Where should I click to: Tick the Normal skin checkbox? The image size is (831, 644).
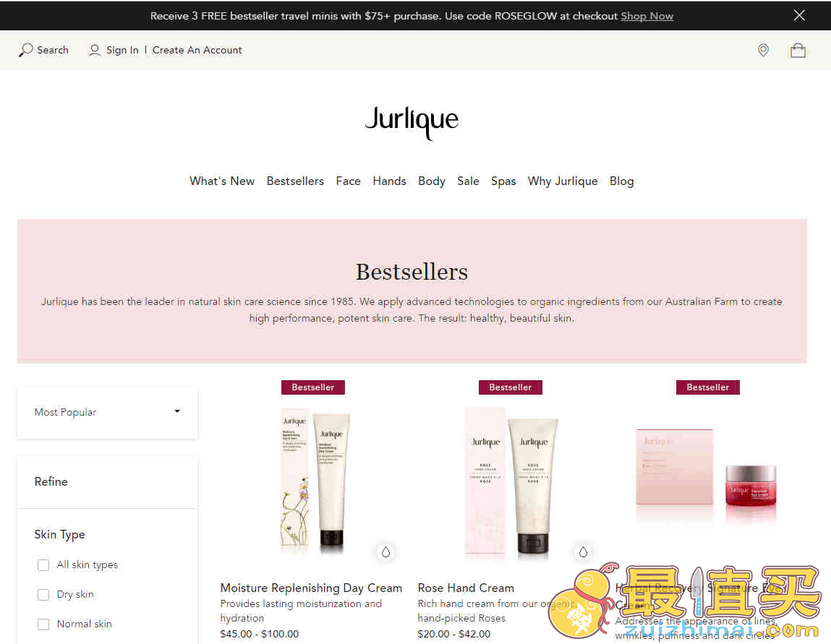click(43, 624)
